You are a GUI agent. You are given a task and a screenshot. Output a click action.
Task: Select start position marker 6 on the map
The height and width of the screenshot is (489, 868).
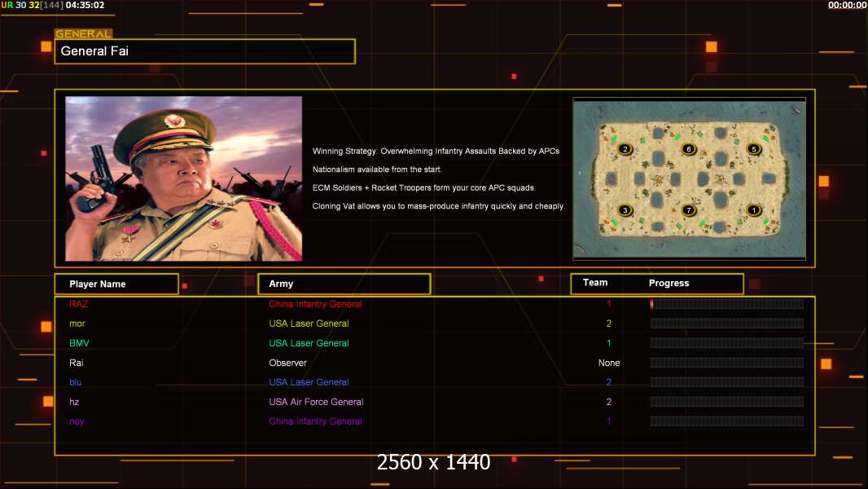click(688, 149)
